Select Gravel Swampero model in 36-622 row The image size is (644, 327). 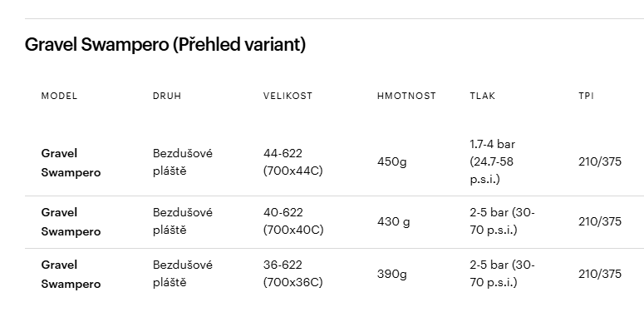(71, 274)
